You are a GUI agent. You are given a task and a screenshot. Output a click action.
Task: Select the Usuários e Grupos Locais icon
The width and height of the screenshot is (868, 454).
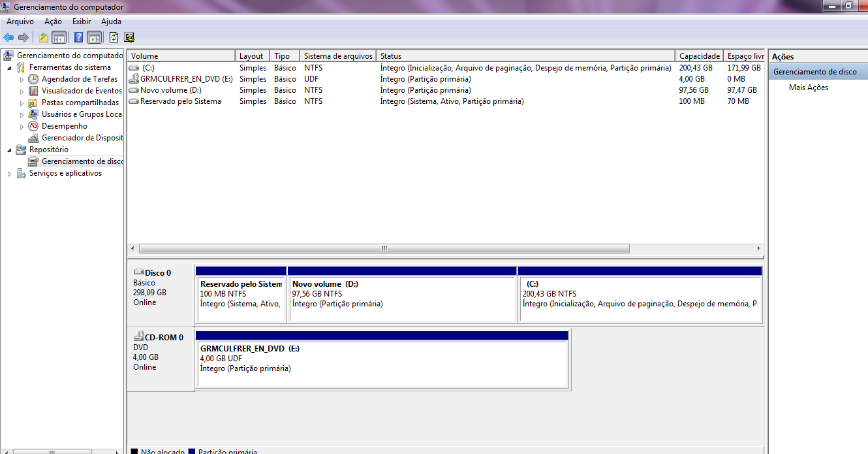pyautogui.click(x=34, y=114)
